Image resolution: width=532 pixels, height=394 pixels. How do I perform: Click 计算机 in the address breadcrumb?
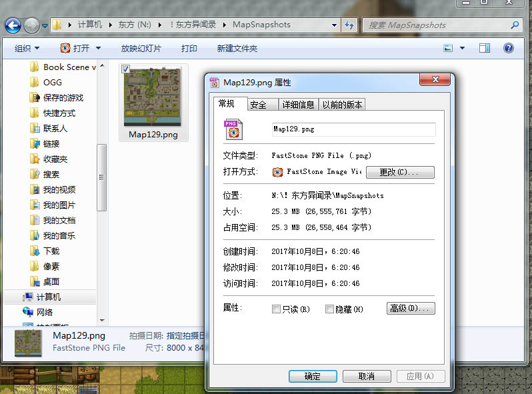90,25
